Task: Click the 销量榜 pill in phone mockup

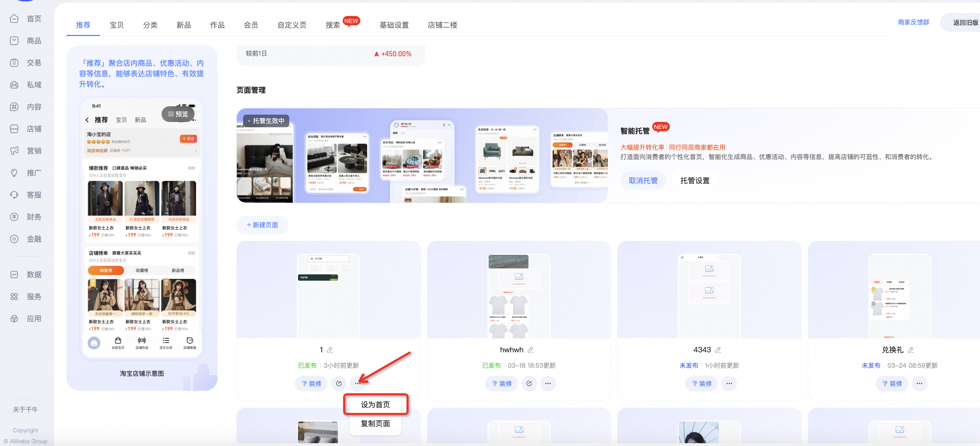Action: [x=106, y=270]
